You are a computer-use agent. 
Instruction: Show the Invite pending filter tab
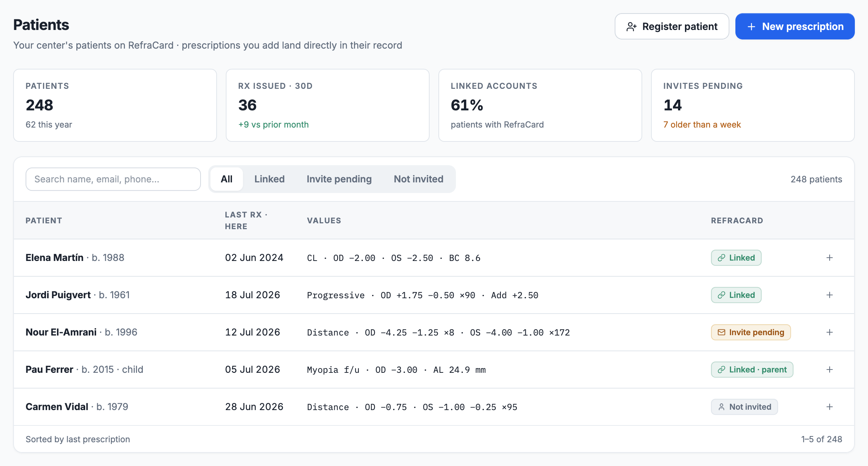pos(339,179)
